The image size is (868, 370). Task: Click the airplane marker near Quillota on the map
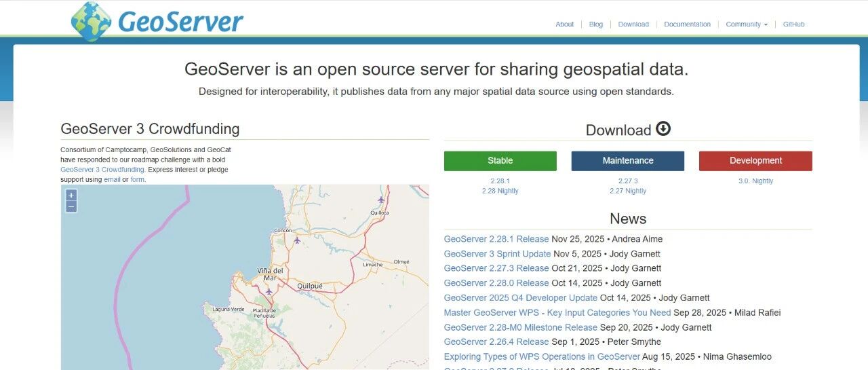[381, 199]
